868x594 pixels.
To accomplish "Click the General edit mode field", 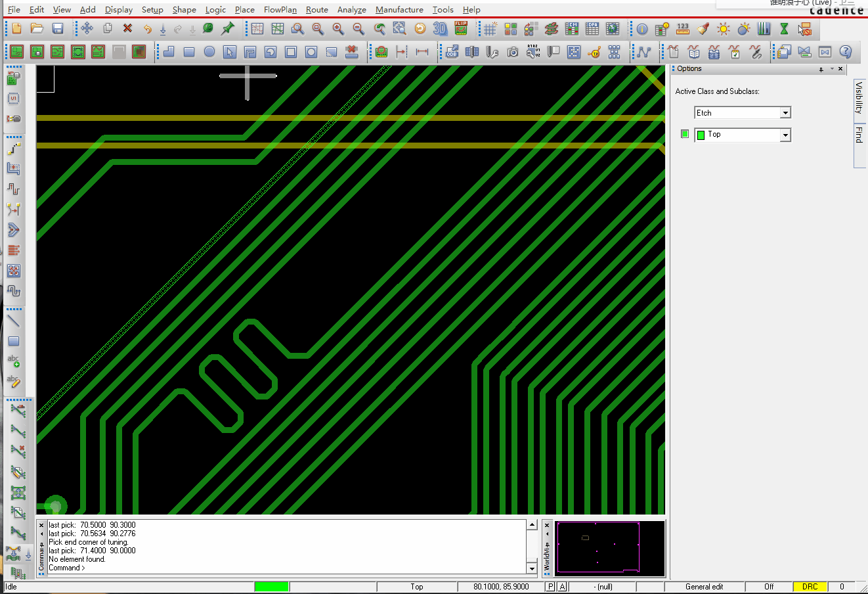I will [704, 587].
